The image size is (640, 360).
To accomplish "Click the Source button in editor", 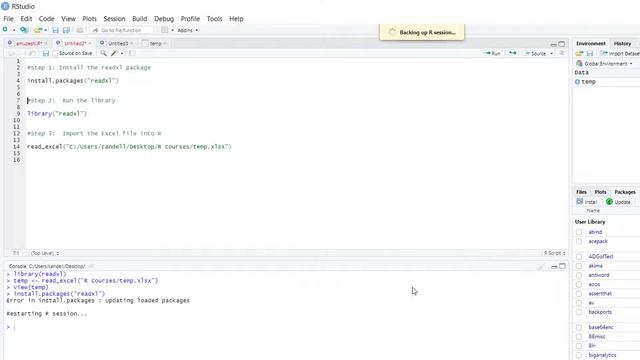I will click(536, 53).
